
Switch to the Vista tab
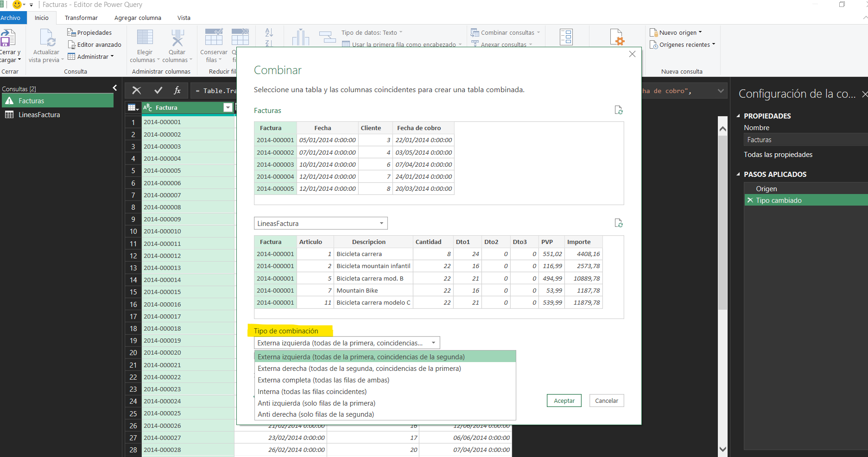pyautogui.click(x=184, y=18)
